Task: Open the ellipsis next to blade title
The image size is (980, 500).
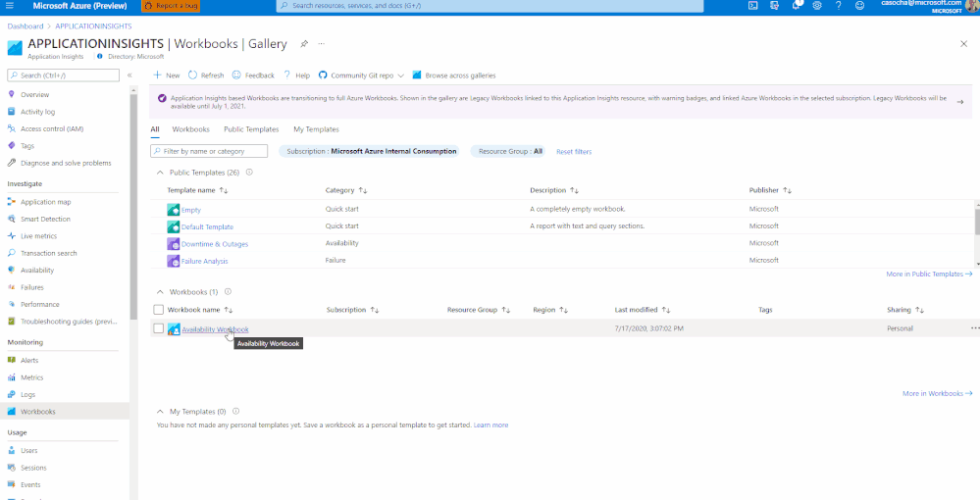Action: pos(321,44)
